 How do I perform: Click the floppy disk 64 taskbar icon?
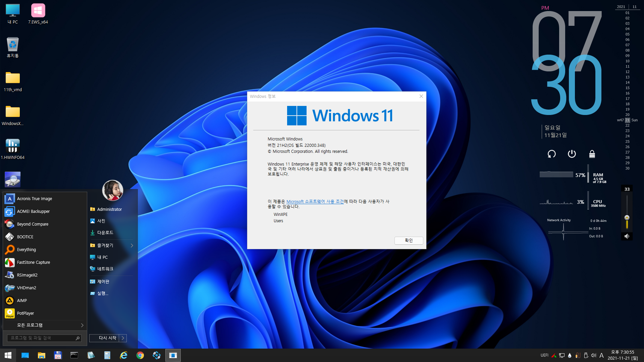58,355
